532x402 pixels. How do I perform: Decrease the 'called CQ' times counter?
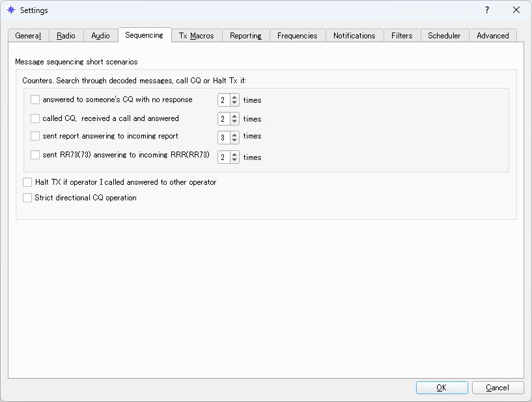233,122
